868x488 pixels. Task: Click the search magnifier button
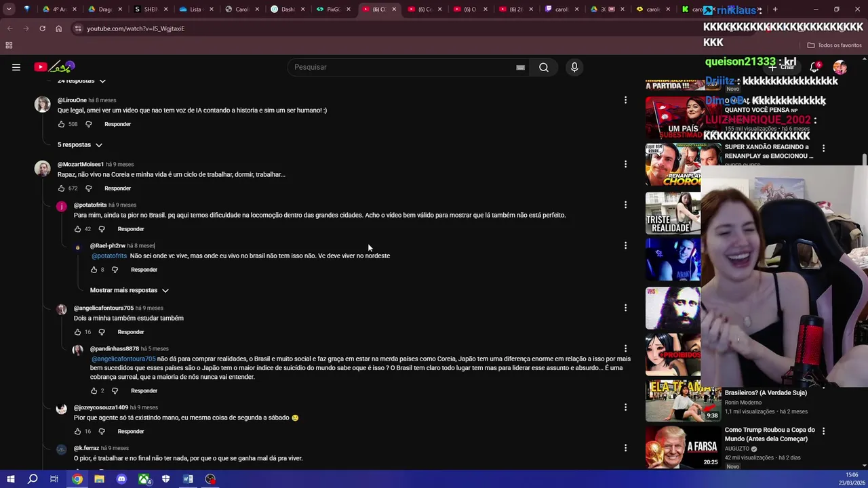[544, 67]
